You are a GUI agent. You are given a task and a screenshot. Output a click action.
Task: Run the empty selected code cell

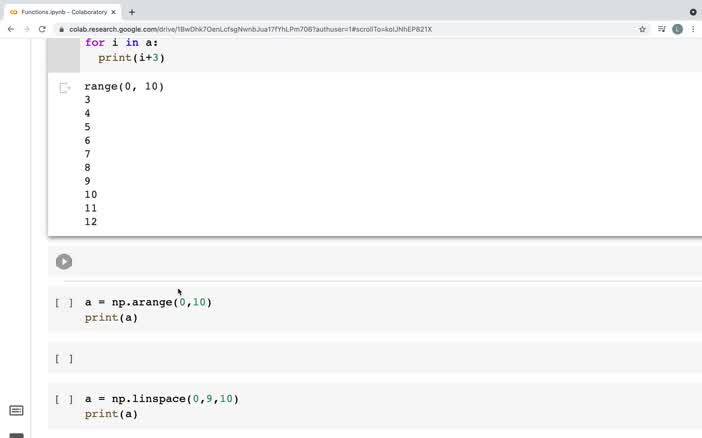64,262
